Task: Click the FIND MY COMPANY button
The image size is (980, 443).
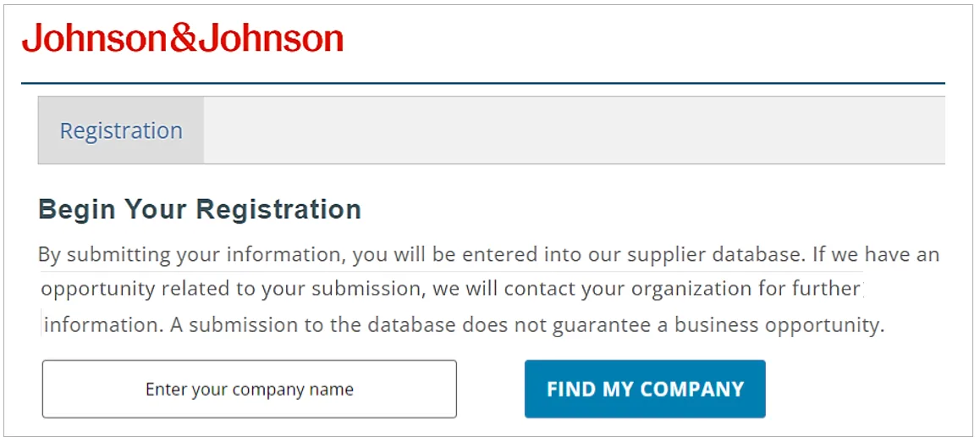Action: 645,389
